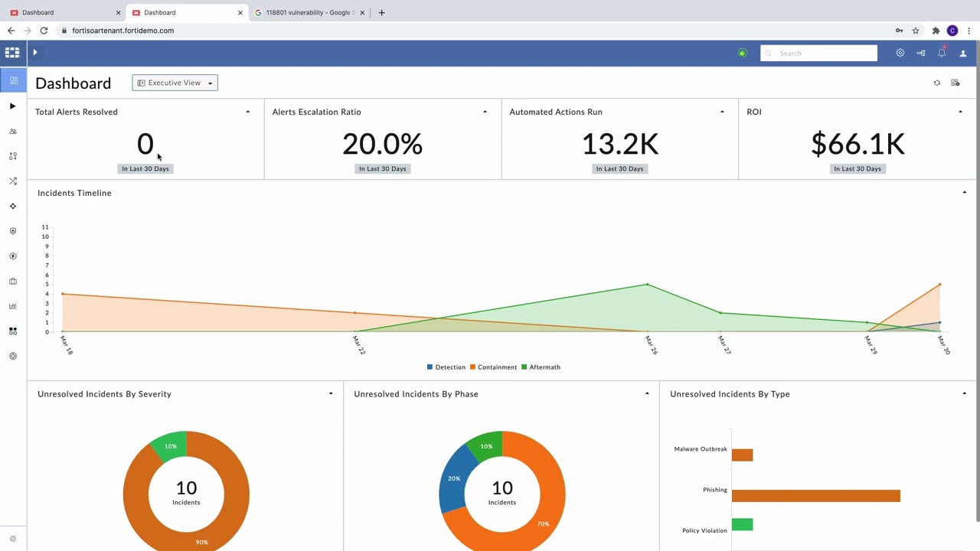Refresh the dashboard with the reload icon
This screenshot has width=980, height=551.
pos(937,83)
